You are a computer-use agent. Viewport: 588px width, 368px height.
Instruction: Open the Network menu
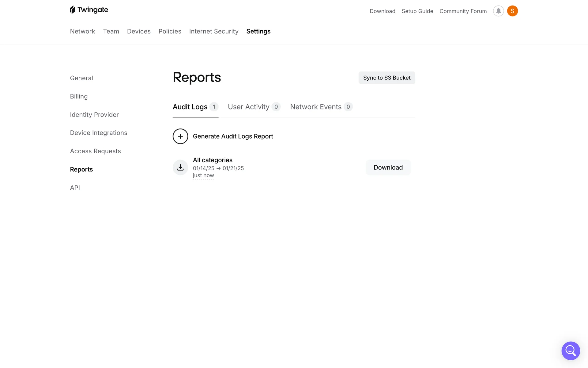pyautogui.click(x=82, y=31)
